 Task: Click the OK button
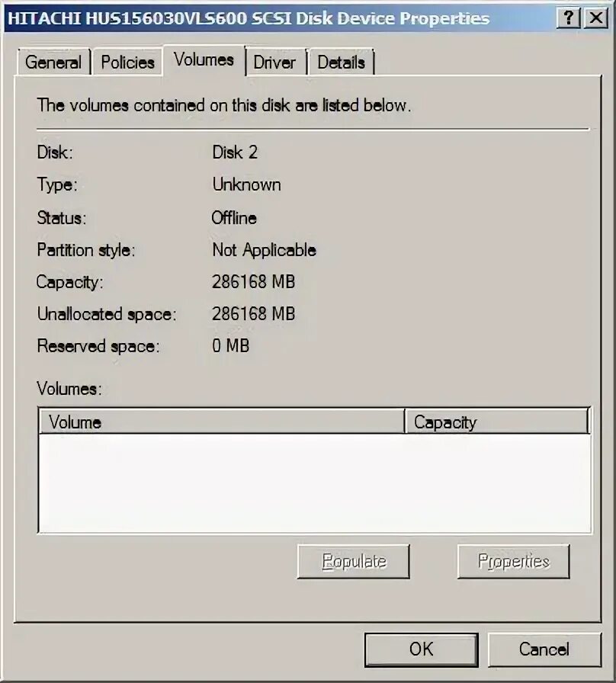click(x=422, y=649)
